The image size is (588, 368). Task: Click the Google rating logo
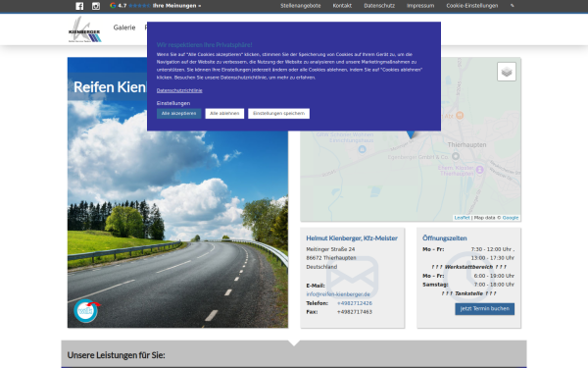pos(113,6)
